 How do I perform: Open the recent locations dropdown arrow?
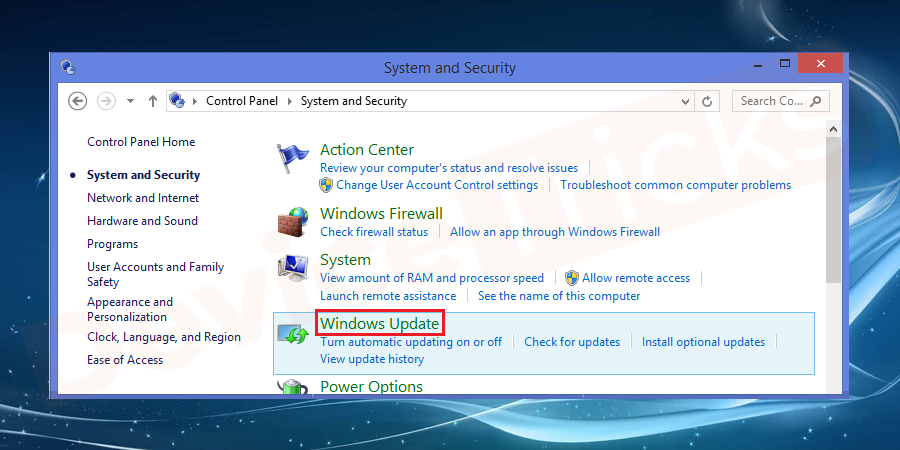(130, 101)
